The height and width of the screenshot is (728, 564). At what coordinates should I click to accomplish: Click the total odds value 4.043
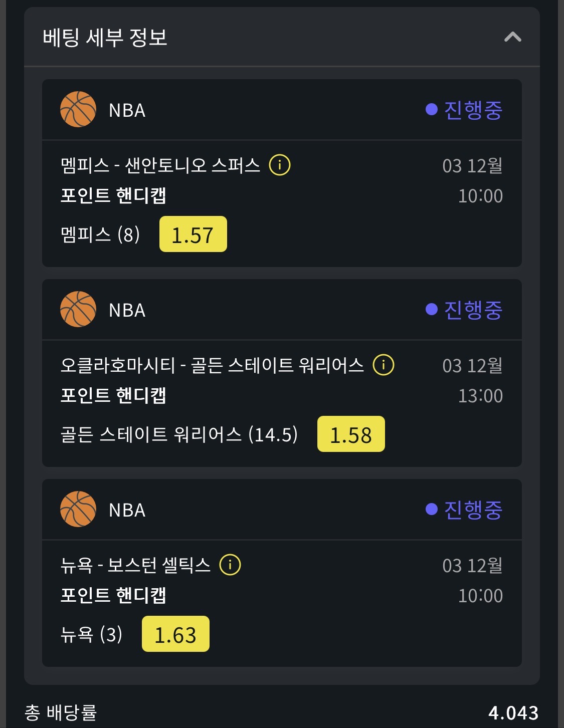[x=513, y=712]
